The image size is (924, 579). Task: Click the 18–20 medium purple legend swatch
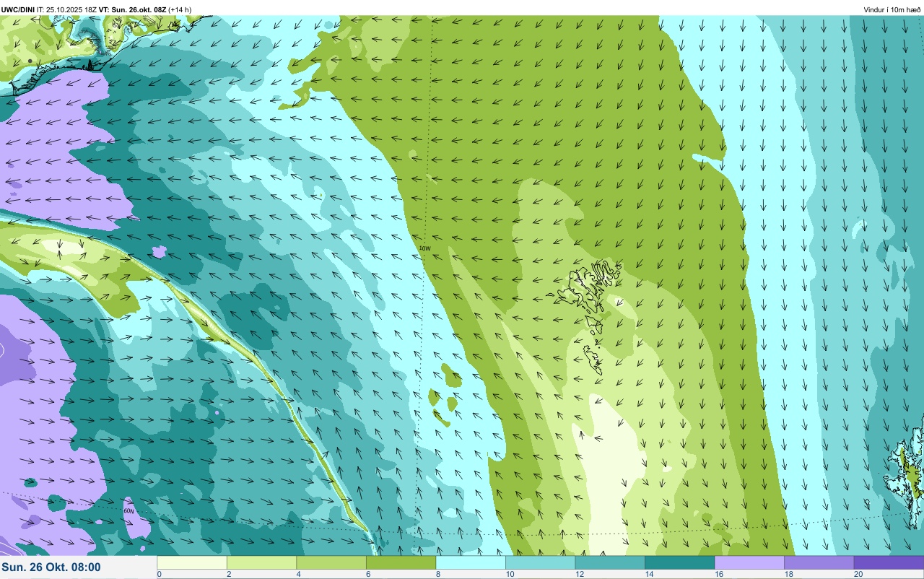pos(819,562)
